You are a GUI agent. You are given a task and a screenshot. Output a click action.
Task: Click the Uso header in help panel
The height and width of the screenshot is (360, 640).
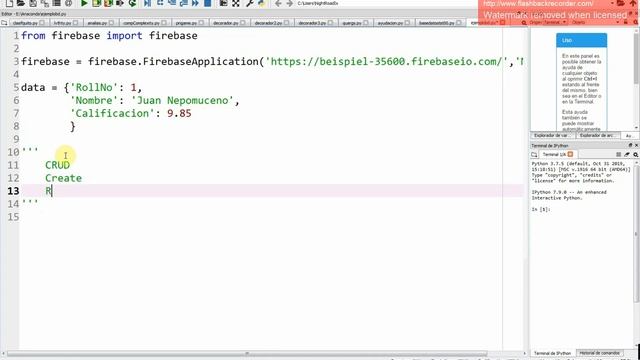(581, 40)
